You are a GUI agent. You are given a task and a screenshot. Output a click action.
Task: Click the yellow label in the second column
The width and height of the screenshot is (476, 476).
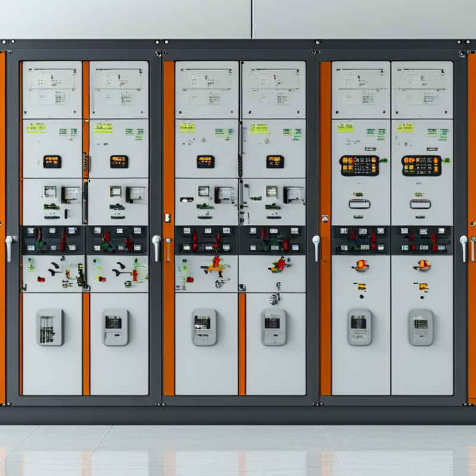[x=103, y=128]
